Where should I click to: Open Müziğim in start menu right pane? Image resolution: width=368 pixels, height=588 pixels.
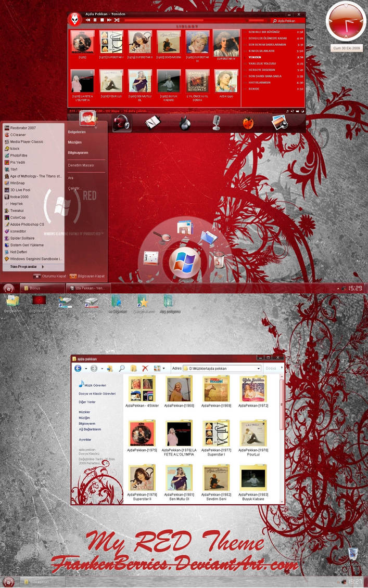click(75, 142)
